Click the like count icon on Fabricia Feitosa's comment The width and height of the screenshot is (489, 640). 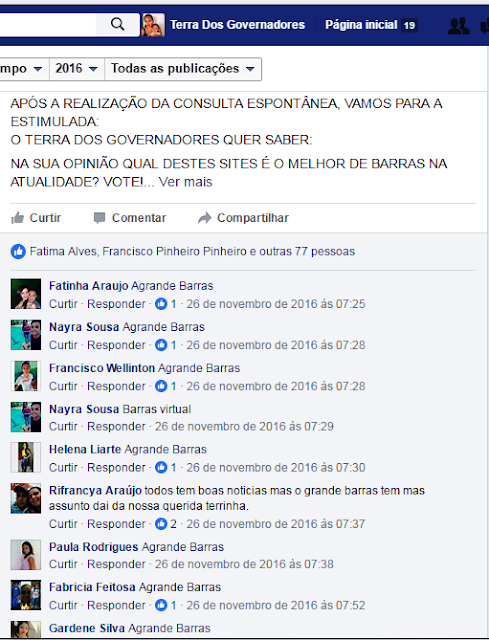(x=161, y=605)
